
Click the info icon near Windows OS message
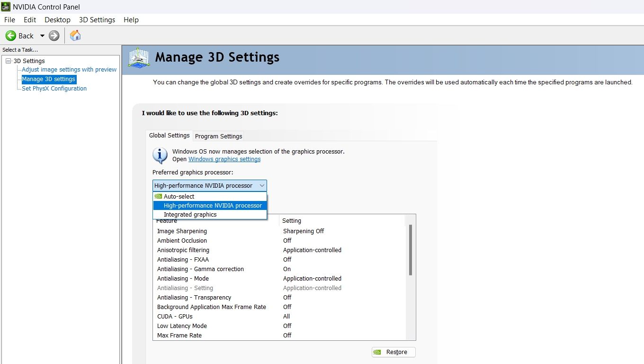[x=160, y=155]
